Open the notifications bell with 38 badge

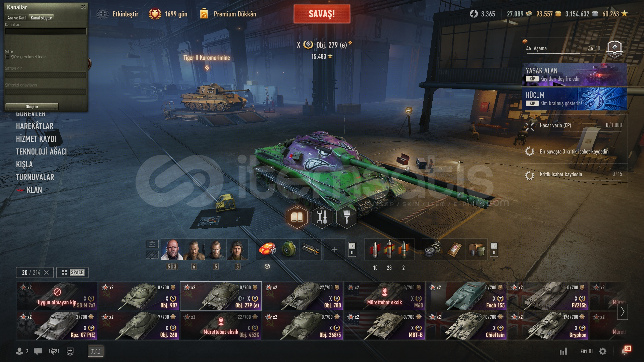pyautogui.click(x=625, y=351)
